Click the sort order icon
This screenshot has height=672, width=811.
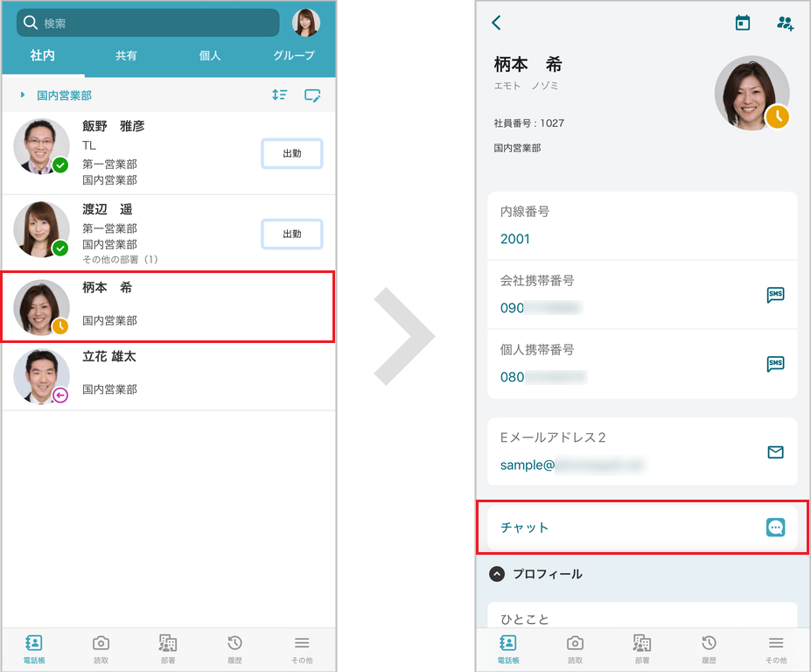(280, 94)
